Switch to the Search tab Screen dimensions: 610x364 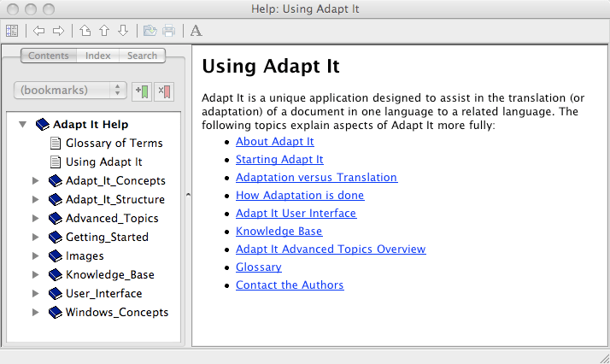[142, 56]
